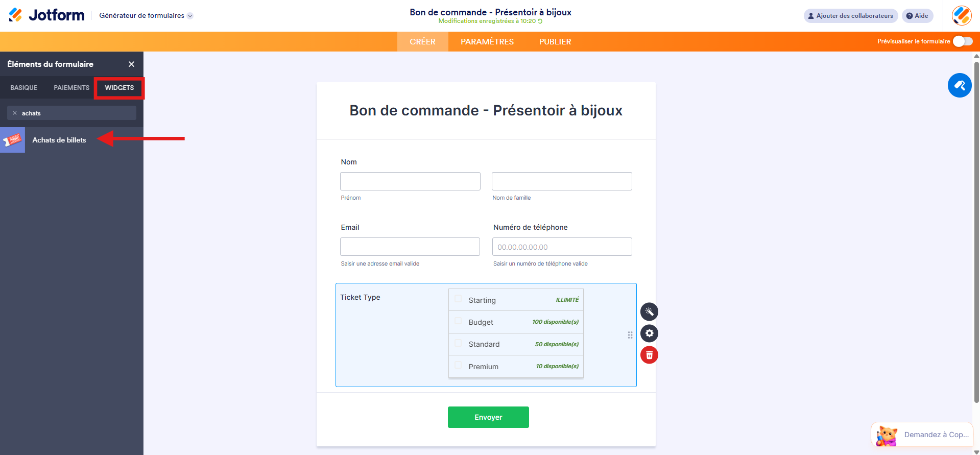Check the Budget ticket checkbox

point(458,321)
